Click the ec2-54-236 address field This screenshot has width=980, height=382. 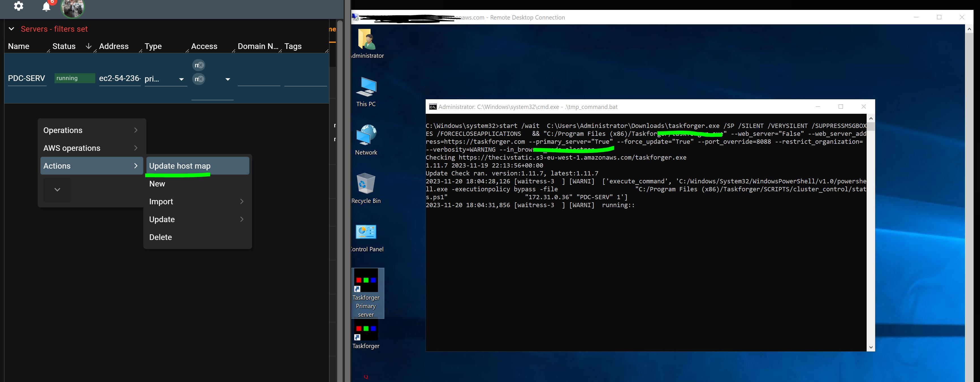pyautogui.click(x=120, y=78)
